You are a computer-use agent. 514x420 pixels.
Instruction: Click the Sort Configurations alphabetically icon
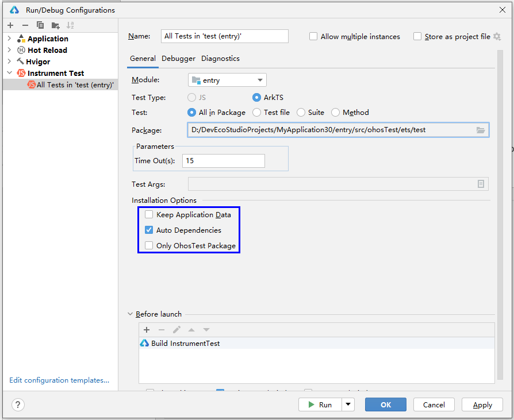tap(70, 25)
